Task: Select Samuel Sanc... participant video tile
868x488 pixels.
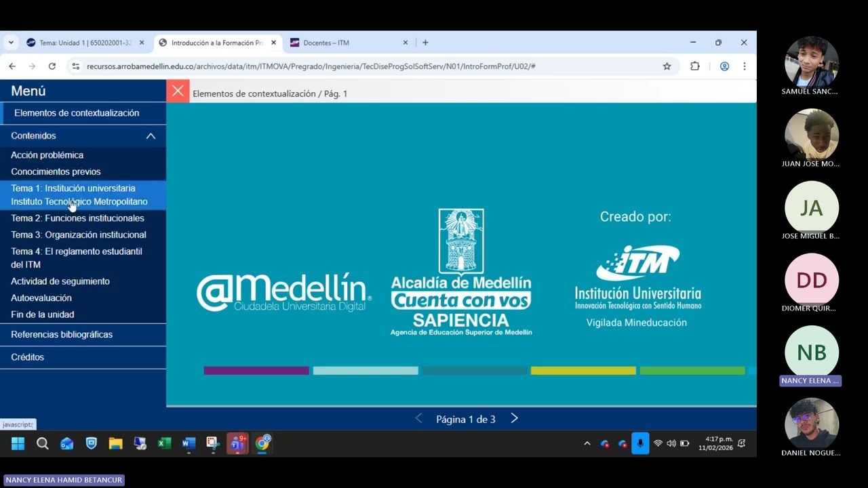Action: tap(811, 66)
